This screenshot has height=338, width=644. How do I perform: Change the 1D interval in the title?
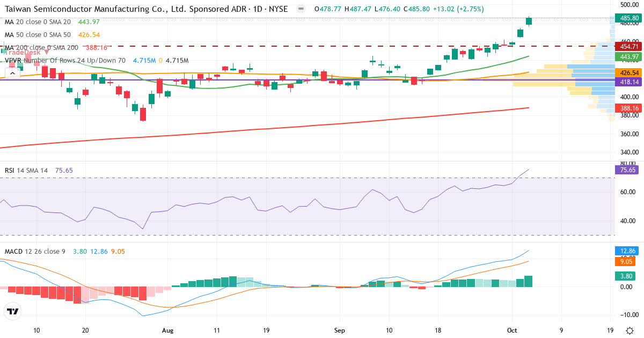tap(257, 9)
